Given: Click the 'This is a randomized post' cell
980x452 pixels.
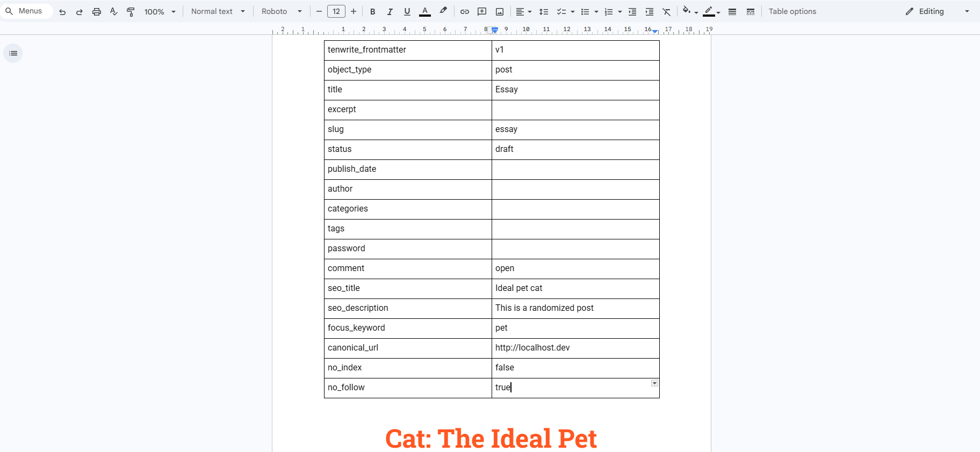Looking at the screenshot, I should [575, 308].
